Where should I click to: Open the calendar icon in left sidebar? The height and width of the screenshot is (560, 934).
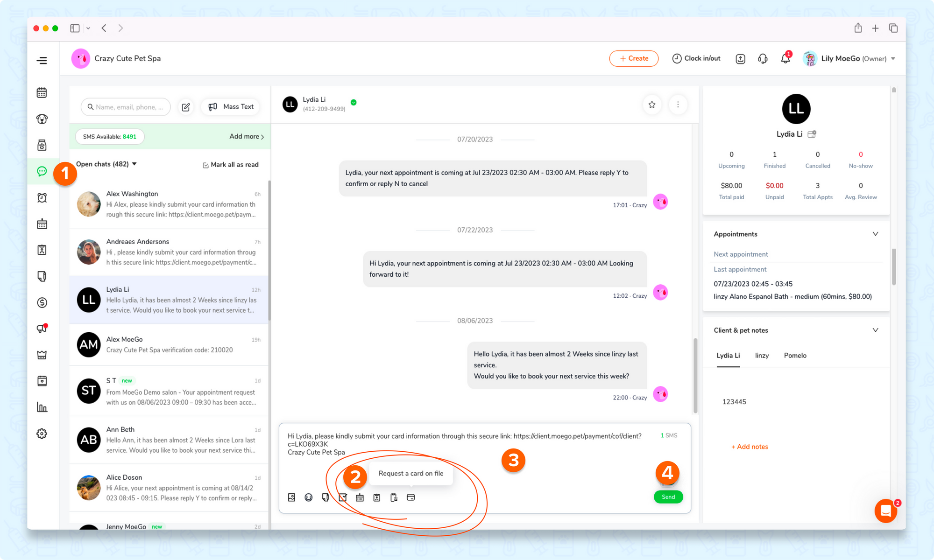(x=42, y=93)
